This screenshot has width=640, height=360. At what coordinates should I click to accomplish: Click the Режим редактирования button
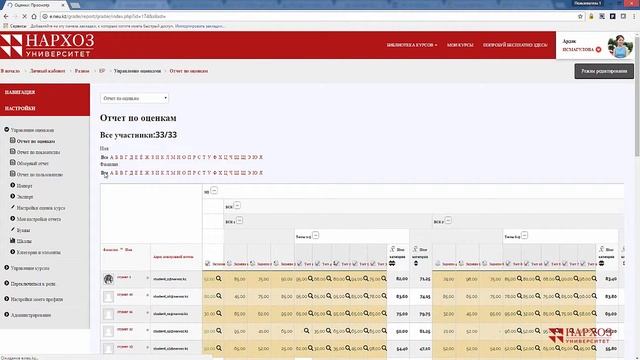coord(604,71)
